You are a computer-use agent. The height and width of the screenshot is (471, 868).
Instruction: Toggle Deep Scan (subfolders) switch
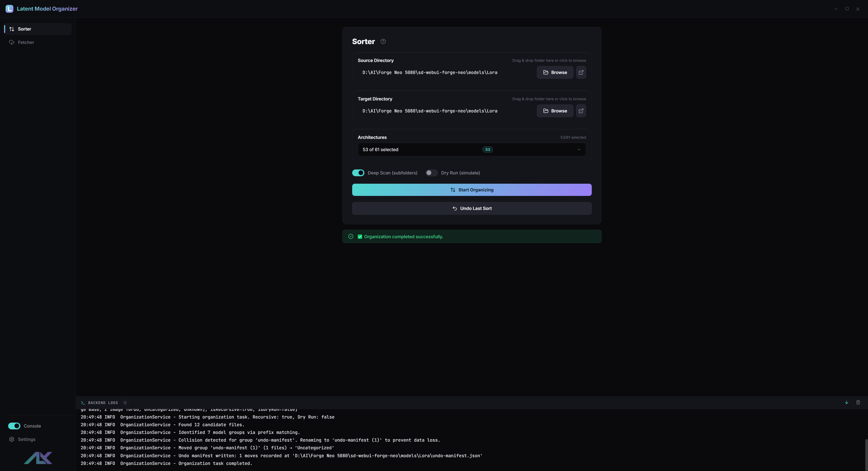click(x=358, y=173)
